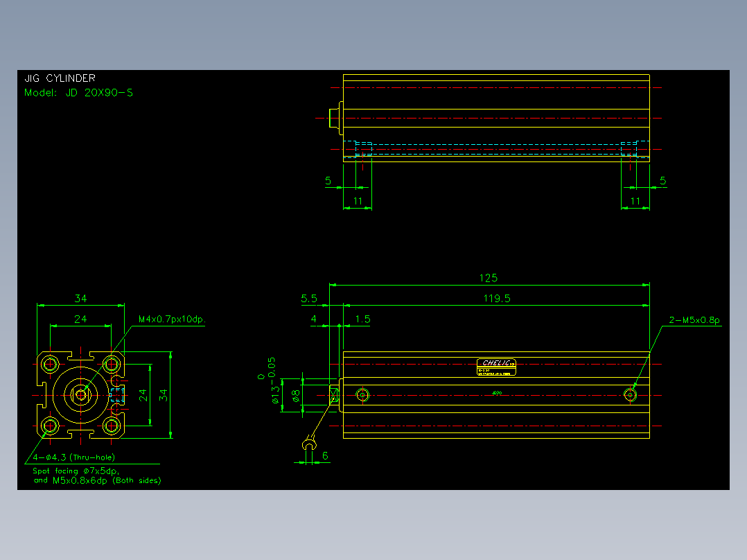This screenshot has height=560, width=747.
Task: Select the 1.5 dimension value
Action: coord(362,320)
